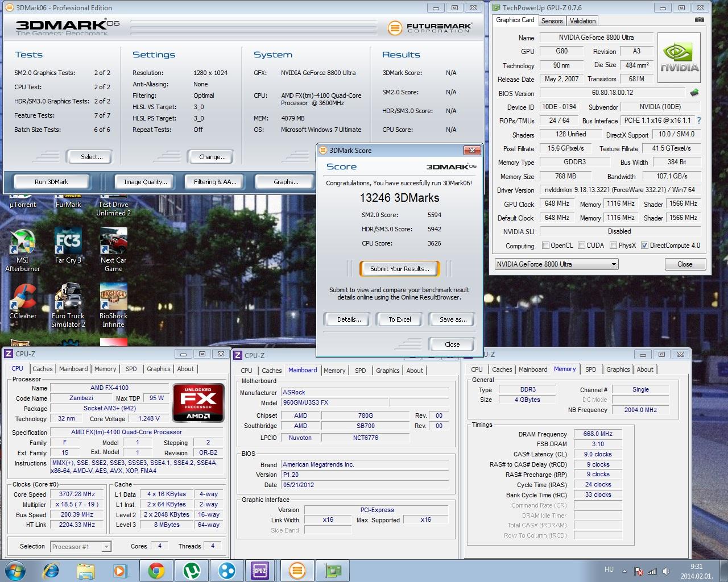Switch to the Sensors tab in GPU-Z

click(x=552, y=21)
